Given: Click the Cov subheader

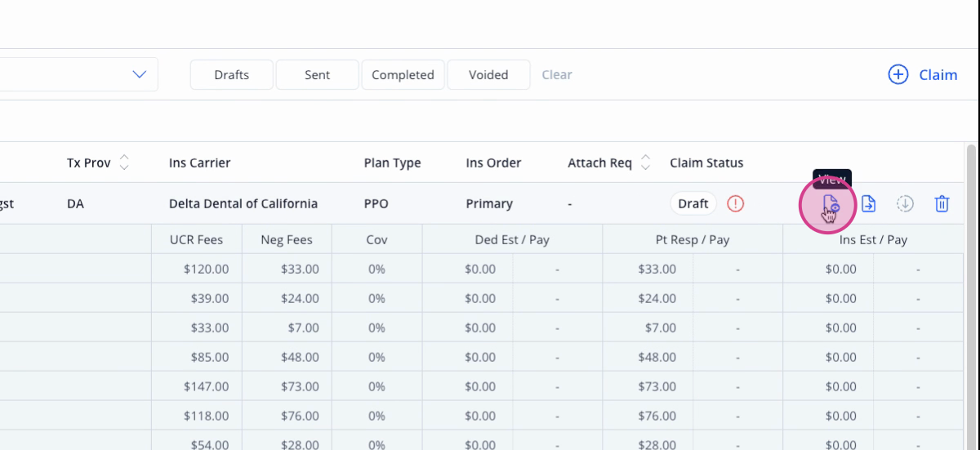Looking at the screenshot, I should click(x=377, y=239).
